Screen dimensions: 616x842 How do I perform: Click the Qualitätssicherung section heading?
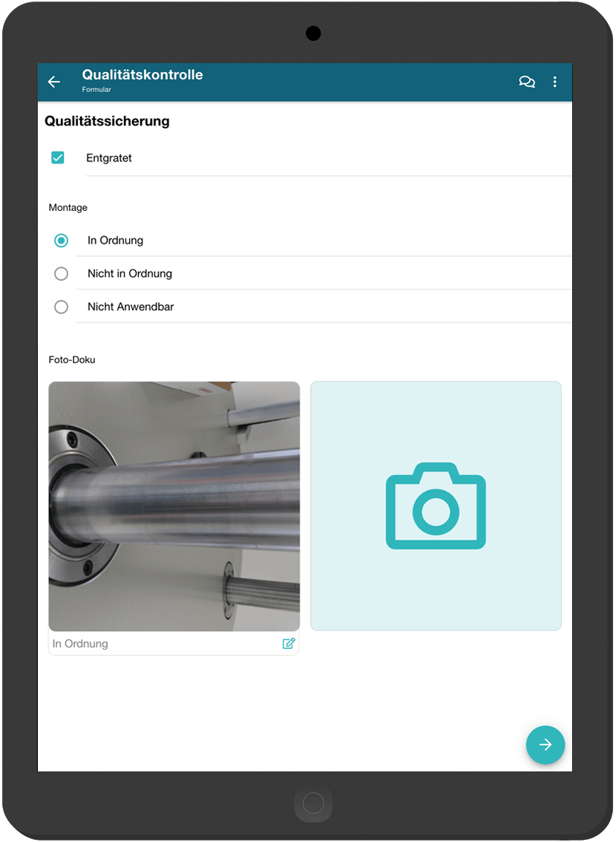coord(107,121)
